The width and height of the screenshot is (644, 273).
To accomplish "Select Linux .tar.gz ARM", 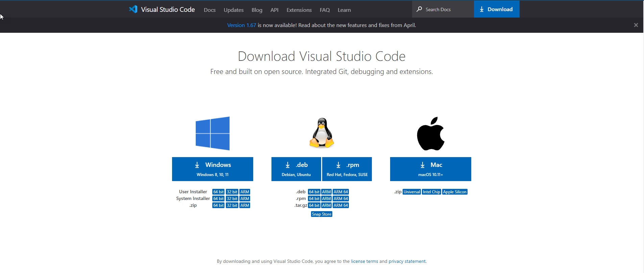I will click(x=326, y=205).
